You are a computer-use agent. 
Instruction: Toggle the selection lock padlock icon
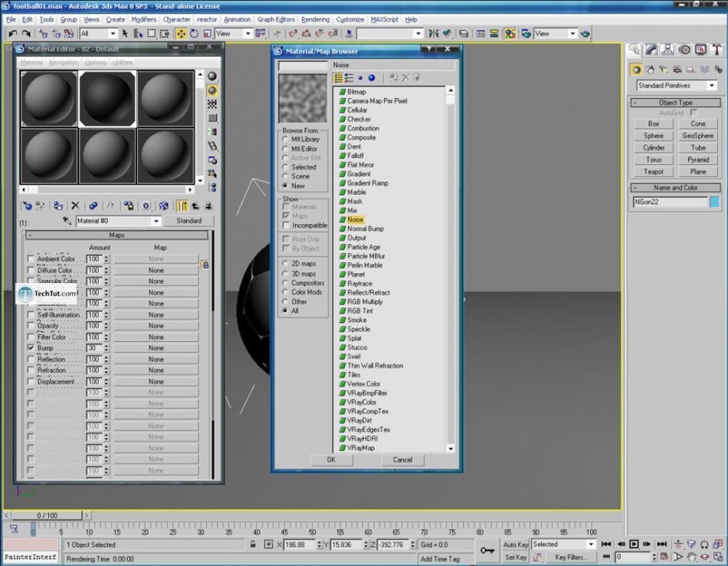(253, 545)
